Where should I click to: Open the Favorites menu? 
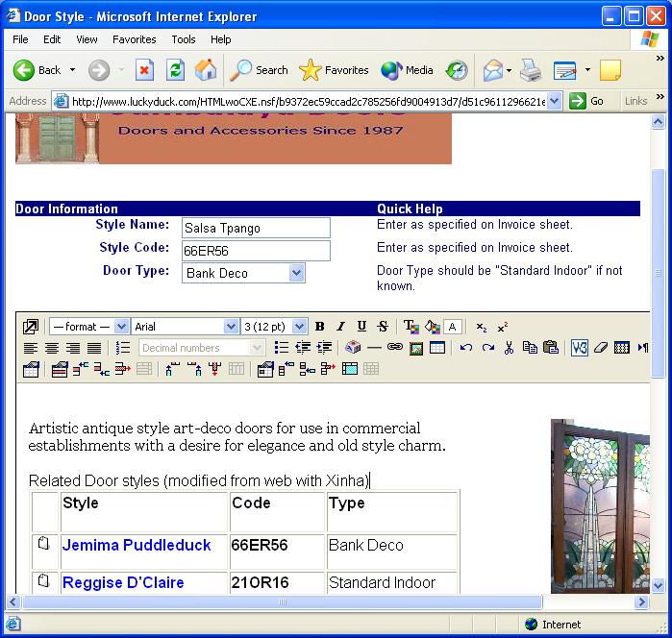(134, 39)
